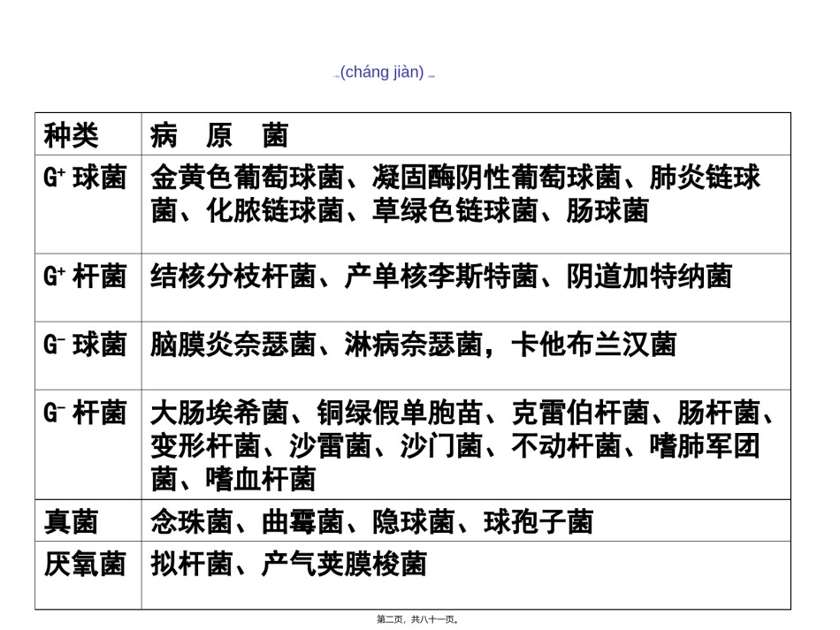The image size is (840, 630).
Task: Click the text '沙门菌'
Action: (x=441, y=446)
